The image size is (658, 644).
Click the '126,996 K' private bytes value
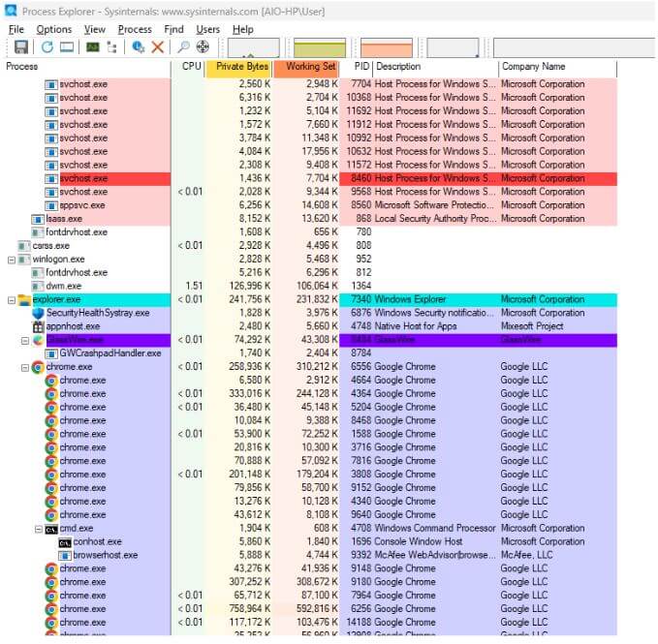click(250, 287)
